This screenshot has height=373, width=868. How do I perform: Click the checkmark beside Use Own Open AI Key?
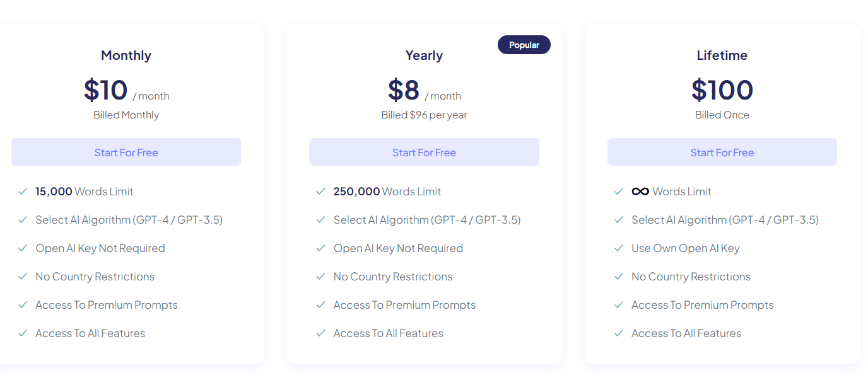tap(619, 248)
